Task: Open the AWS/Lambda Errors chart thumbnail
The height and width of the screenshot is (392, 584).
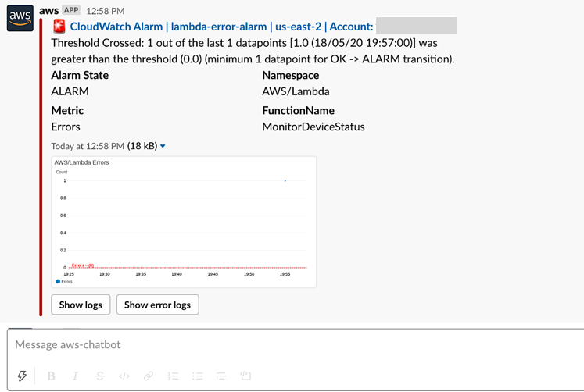Action: 184,222
